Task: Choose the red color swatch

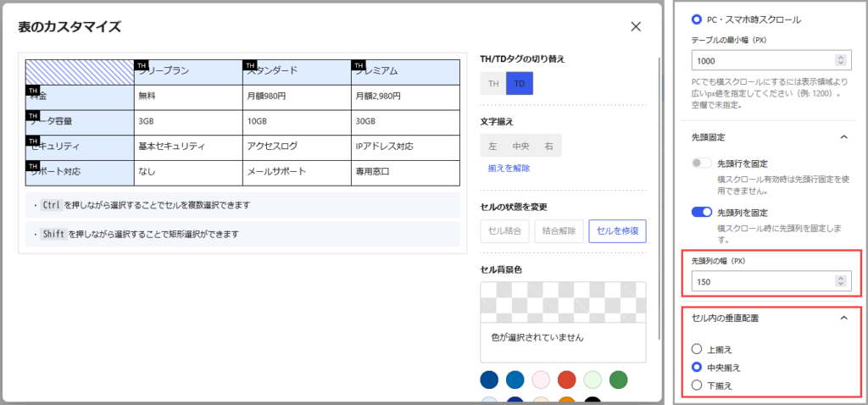Action: coord(567,380)
